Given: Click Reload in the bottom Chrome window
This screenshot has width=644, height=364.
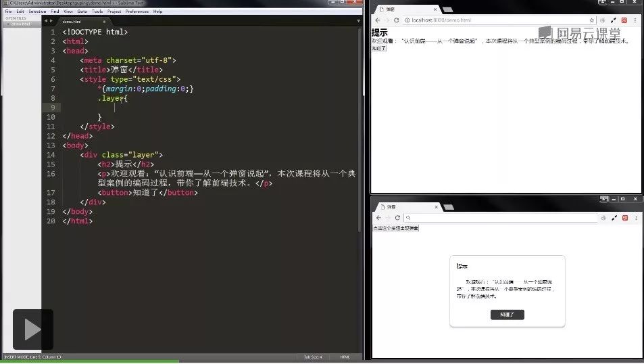Looking at the screenshot, I should coord(397,218).
